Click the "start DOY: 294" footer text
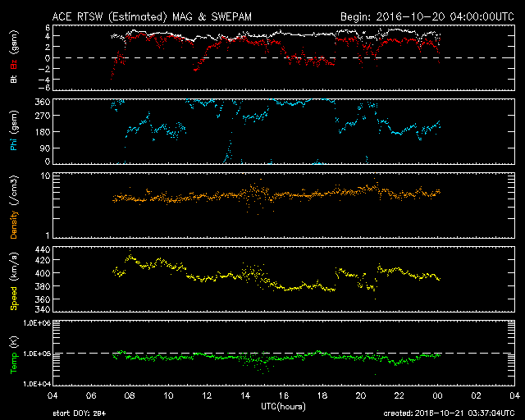 (80, 413)
